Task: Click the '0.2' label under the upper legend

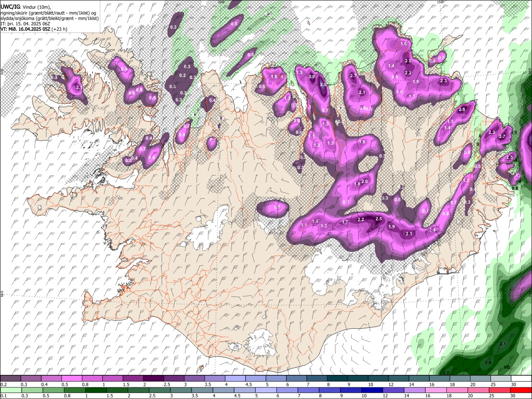Action: point(3,384)
